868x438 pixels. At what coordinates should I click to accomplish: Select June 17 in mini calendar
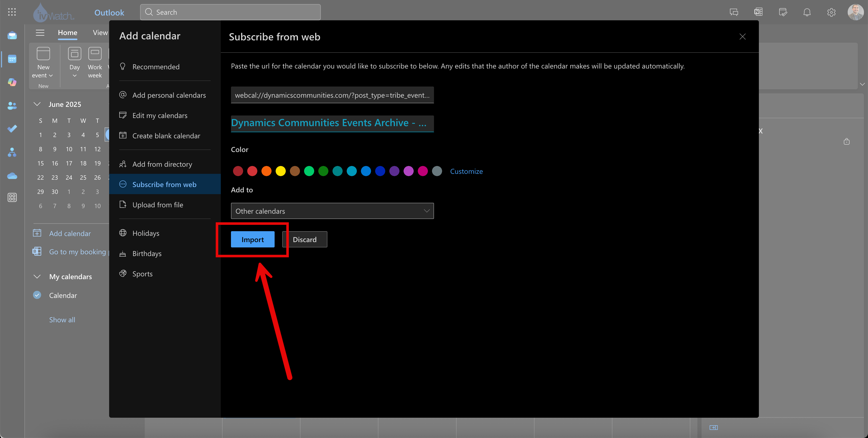point(69,163)
